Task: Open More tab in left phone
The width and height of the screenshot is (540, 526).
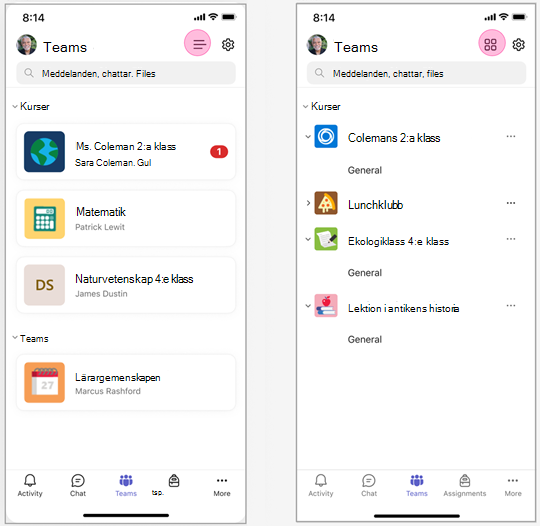Action: point(222,485)
